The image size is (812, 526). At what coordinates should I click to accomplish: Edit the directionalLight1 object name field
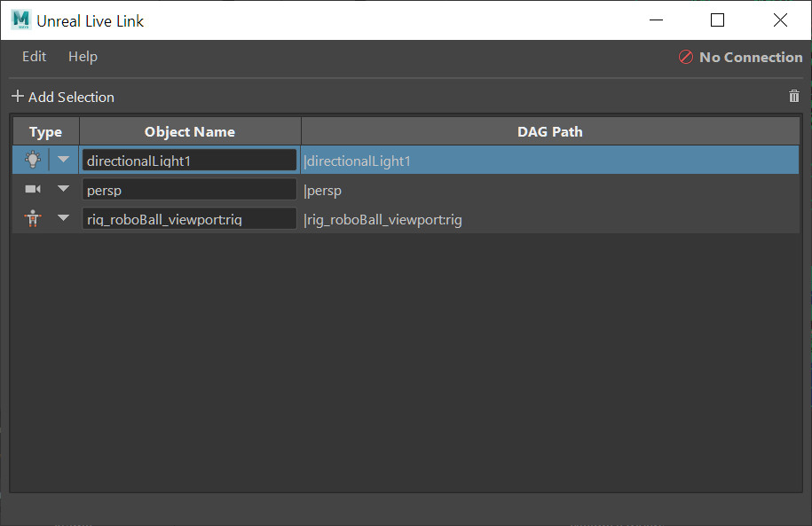pyautogui.click(x=189, y=161)
